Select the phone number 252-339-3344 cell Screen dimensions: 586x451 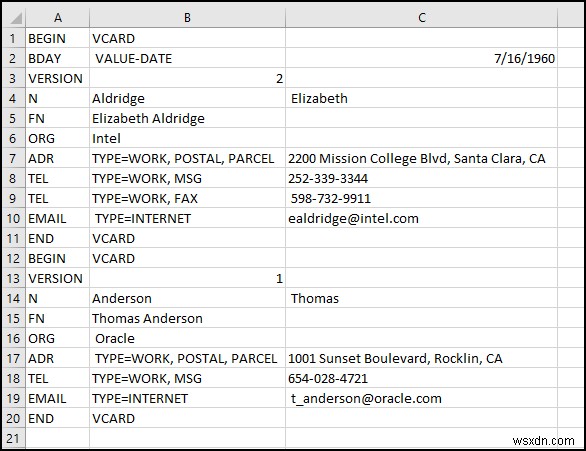point(422,178)
